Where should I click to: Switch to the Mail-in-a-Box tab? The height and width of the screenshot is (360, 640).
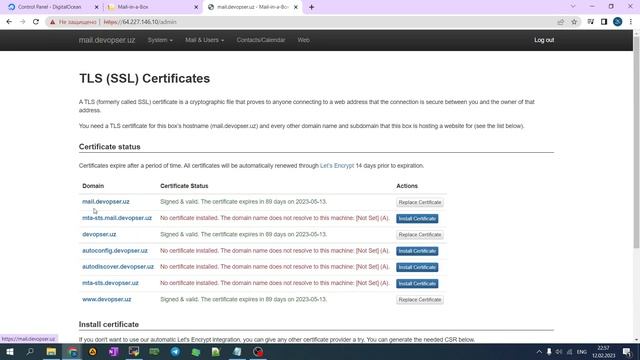pos(153,7)
